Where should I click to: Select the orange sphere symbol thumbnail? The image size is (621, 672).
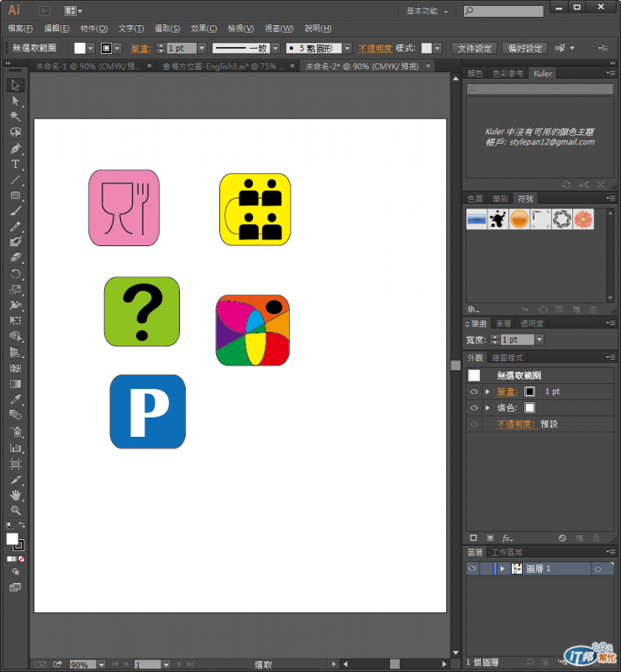[519, 219]
